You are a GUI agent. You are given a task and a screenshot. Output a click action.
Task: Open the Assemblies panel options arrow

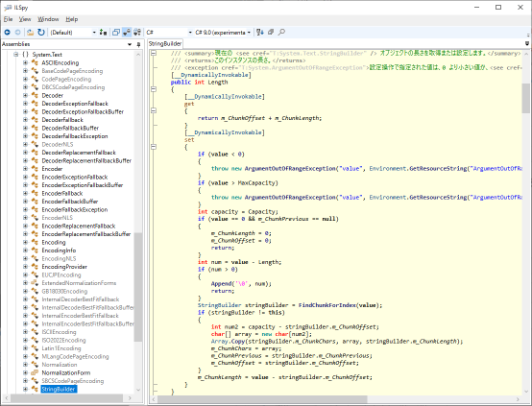pos(130,44)
